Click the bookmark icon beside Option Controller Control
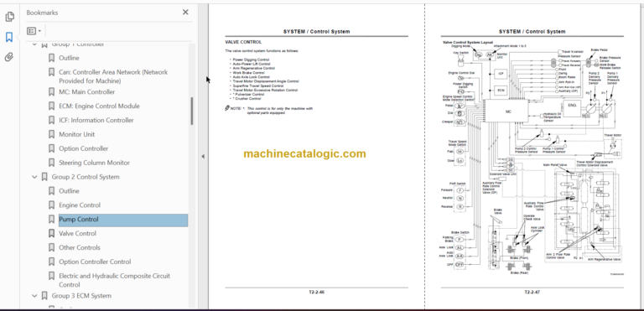Image resolution: width=644 pixels, height=311 pixels. tap(51, 262)
